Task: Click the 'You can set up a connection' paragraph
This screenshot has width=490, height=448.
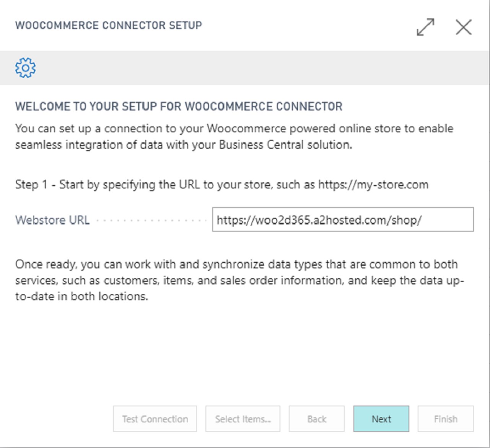Action: (234, 136)
